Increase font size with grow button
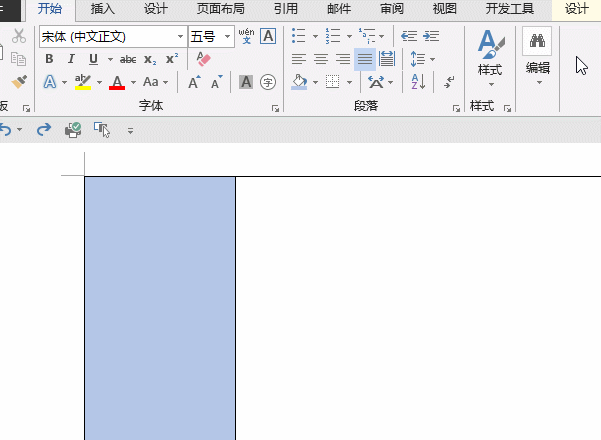601x440 pixels. coord(194,82)
